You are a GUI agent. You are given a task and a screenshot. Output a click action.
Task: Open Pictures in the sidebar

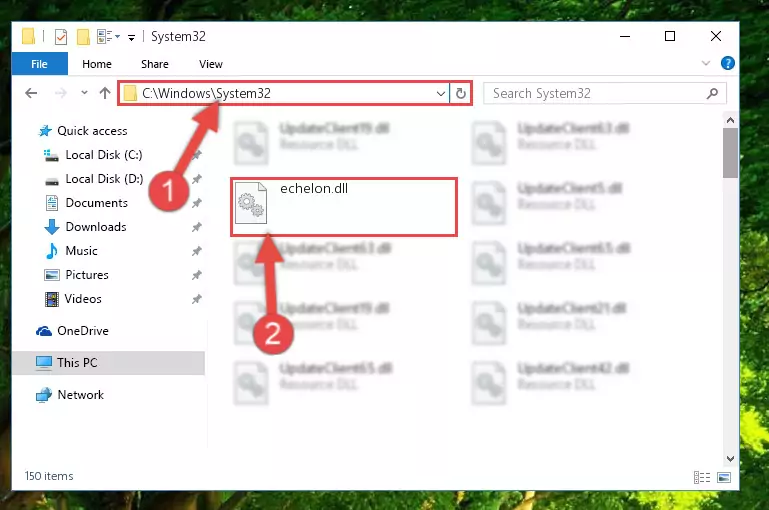click(87, 275)
